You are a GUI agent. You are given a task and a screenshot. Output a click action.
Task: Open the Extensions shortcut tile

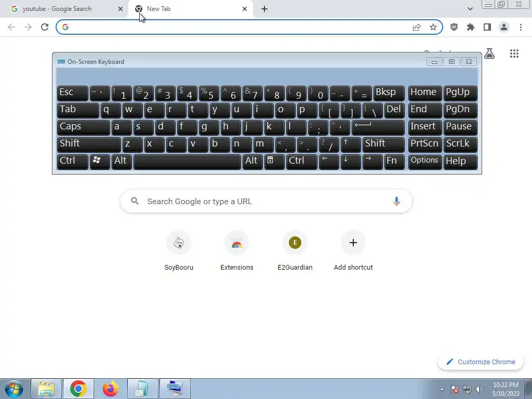tap(237, 250)
